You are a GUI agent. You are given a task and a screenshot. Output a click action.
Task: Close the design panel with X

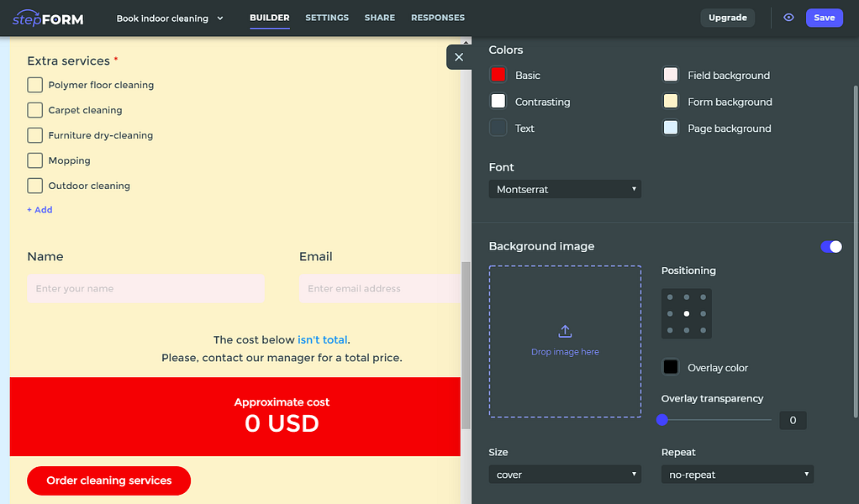(x=459, y=57)
